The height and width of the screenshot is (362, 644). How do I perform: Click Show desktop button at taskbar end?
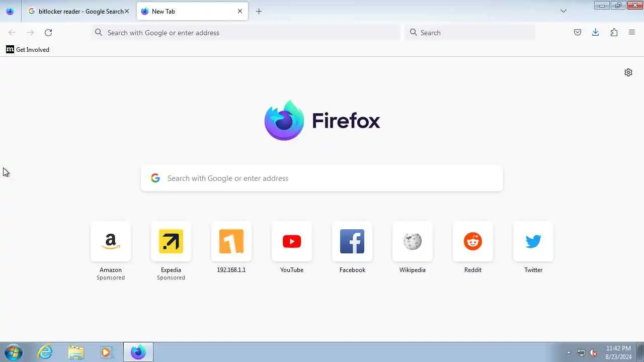click(640, 352)
